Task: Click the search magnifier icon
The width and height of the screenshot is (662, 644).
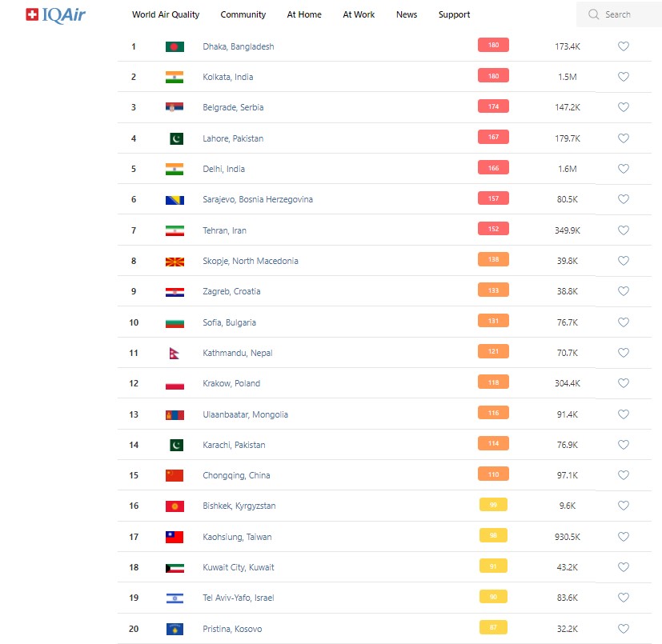Action: click(593, 14)
